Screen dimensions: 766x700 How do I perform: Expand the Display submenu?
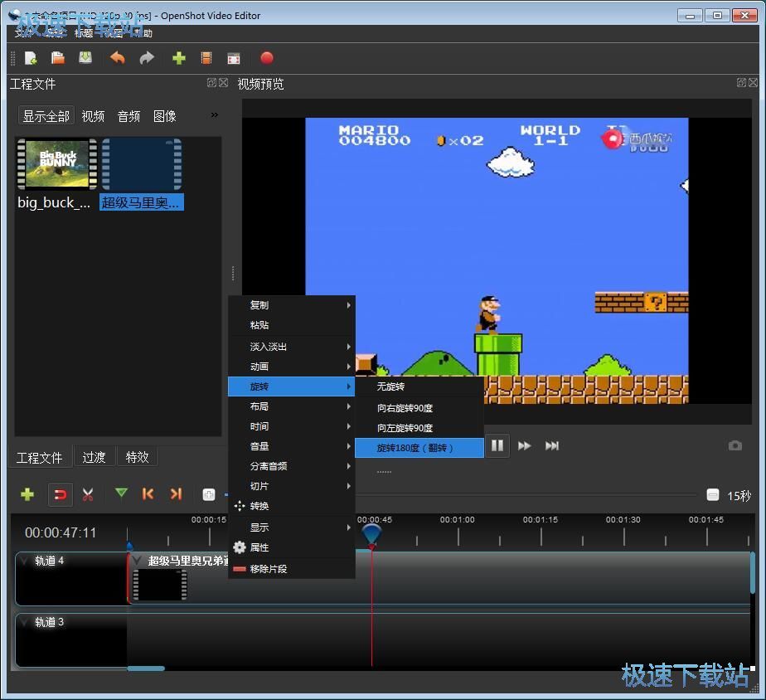click(292, 527)
